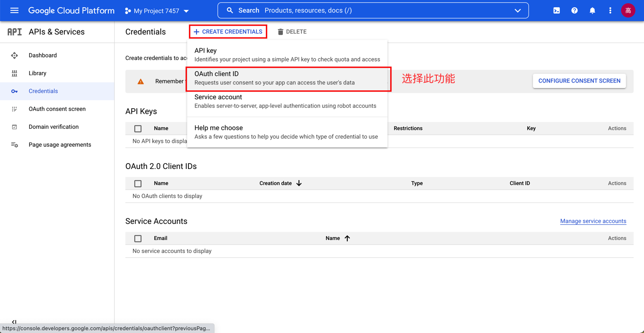
Task: Select Help me choose option
Action: 287,132
